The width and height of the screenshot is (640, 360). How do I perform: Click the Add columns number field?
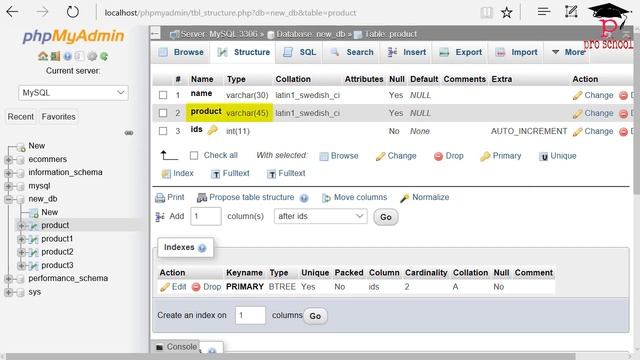(206, 216)
